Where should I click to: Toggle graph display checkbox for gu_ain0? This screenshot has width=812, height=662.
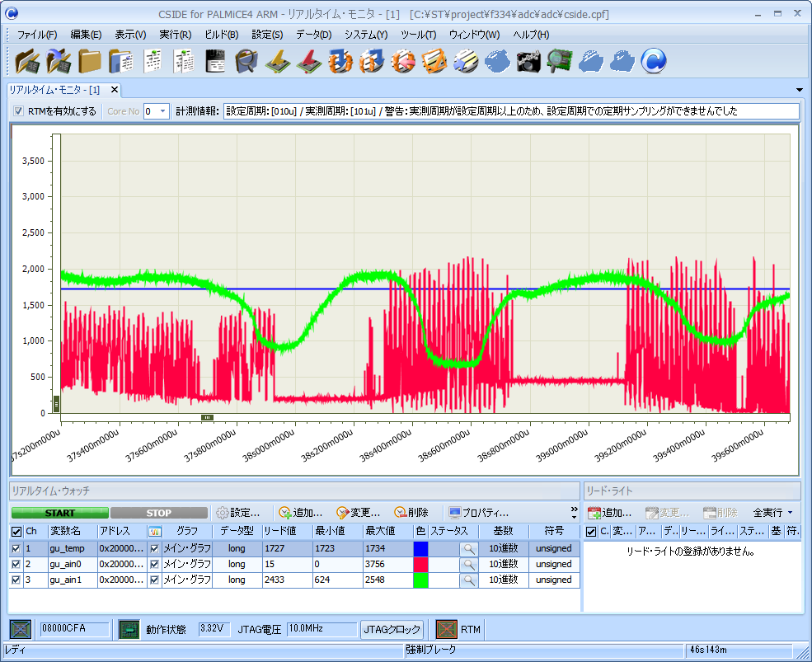[x=154, y=564]
